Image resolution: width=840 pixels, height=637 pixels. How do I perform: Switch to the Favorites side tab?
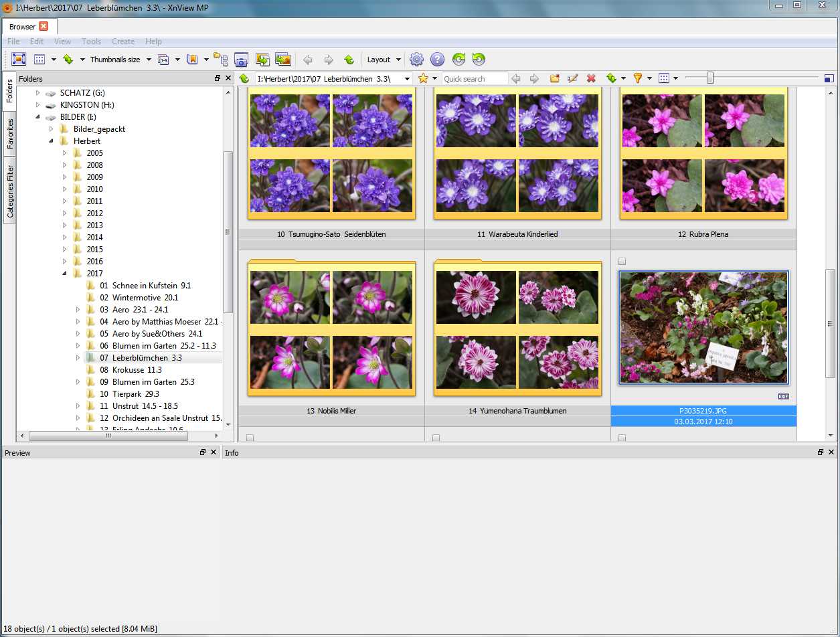pos(10,134)
